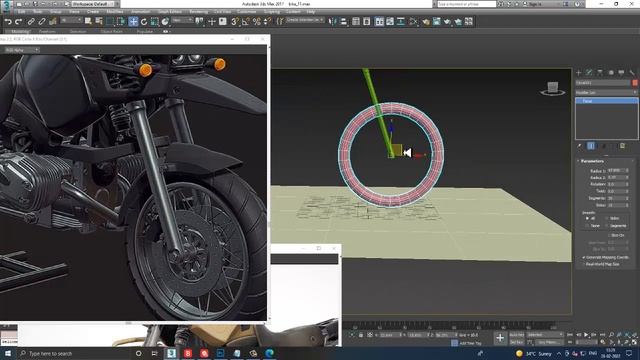Open the Workspace Default dropdown
The width and height of the screenshot is (640, 360).
click(94, 4)
